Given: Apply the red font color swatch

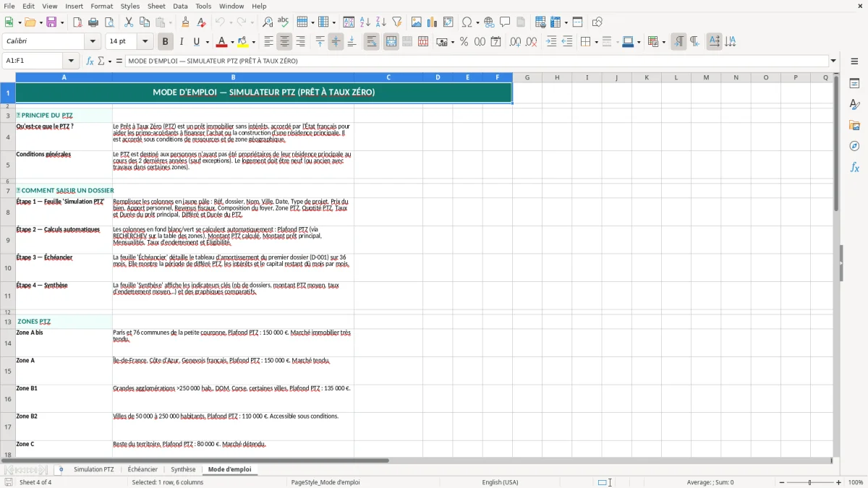Looking at the screenshot, I should tap(222, 42).
